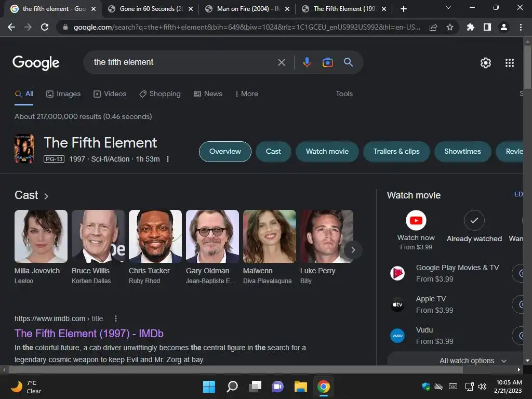Click the Vudu icon
Screen dimensions: 532x399
pyautogui.click(x=397, y=336)
